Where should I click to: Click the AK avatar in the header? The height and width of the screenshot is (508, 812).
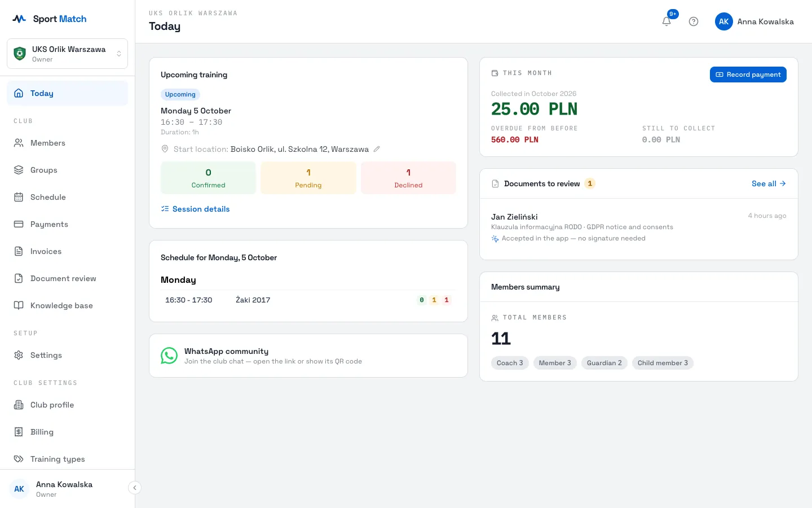click(724, 21)
